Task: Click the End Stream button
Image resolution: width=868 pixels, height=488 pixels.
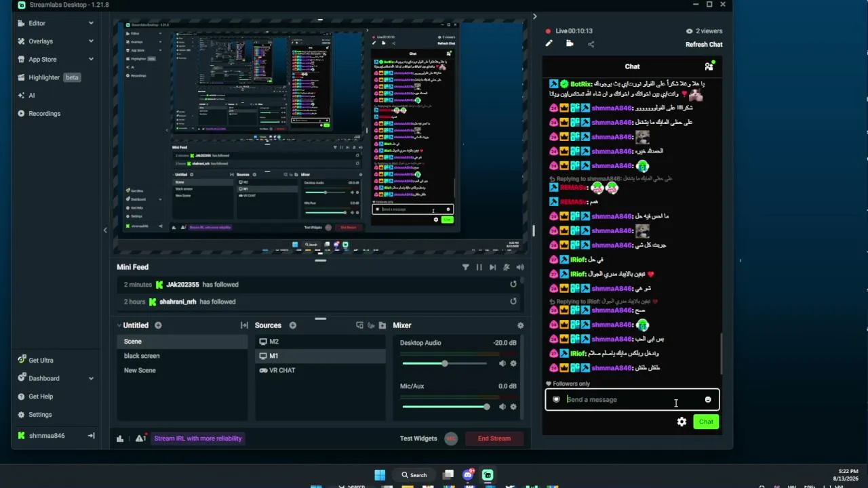Action: [494, 439]
